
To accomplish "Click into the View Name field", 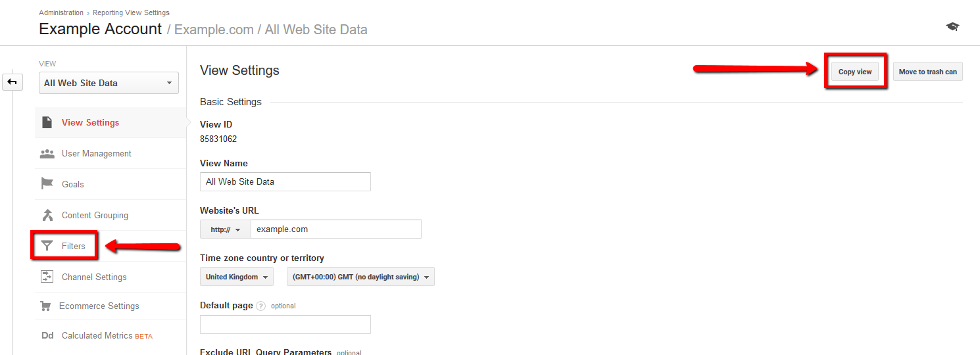I will point(285,181).
